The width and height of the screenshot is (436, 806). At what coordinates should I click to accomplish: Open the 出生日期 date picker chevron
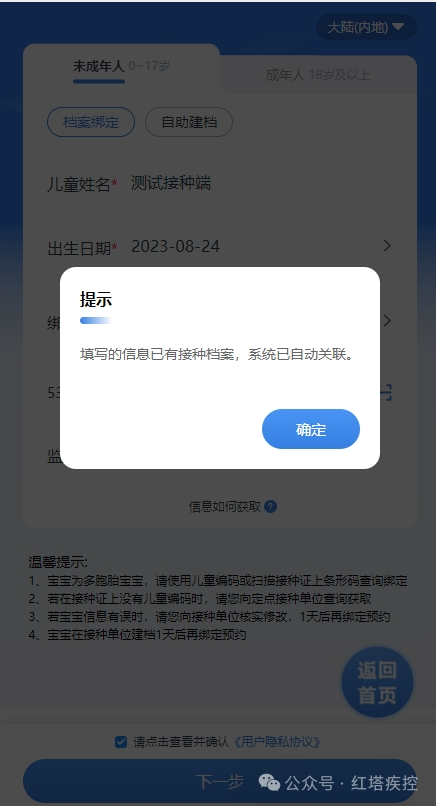pyautogui.click(x=387, y=246)
